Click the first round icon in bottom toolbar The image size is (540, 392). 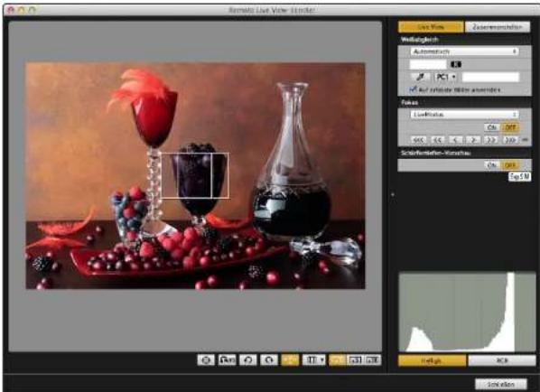pos(206,360)
